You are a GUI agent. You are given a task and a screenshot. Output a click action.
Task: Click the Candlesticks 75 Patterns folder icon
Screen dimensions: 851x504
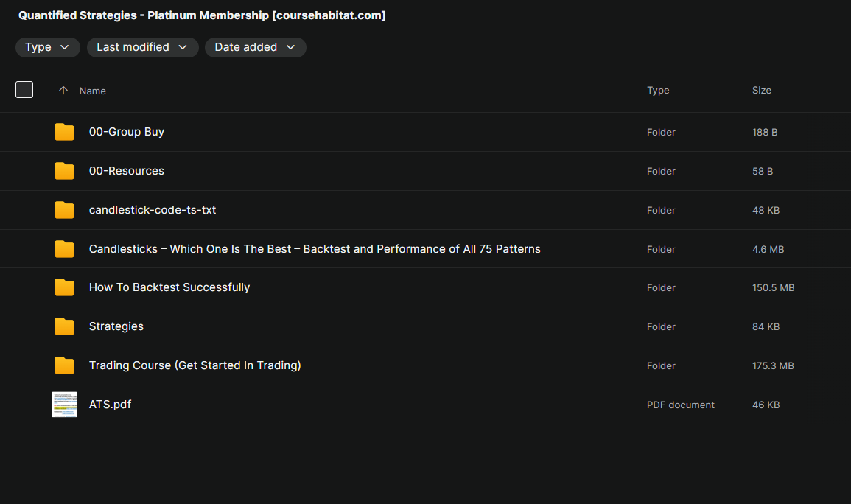pyautogui.click(x=64, y=249)
